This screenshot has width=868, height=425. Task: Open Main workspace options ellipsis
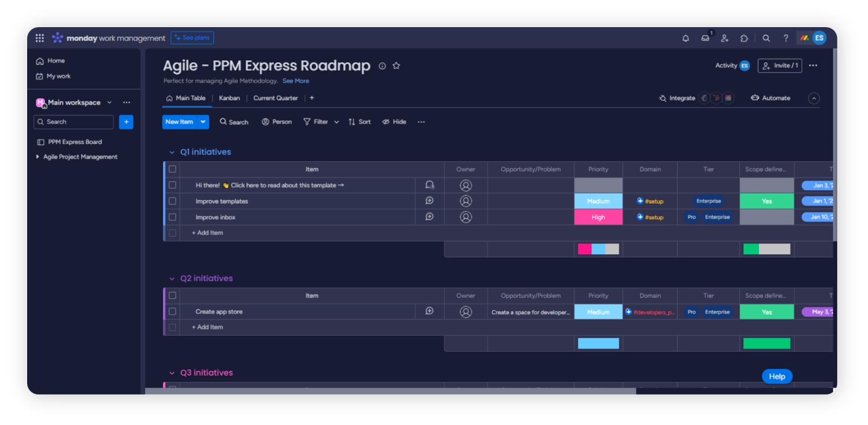[126, 102]
